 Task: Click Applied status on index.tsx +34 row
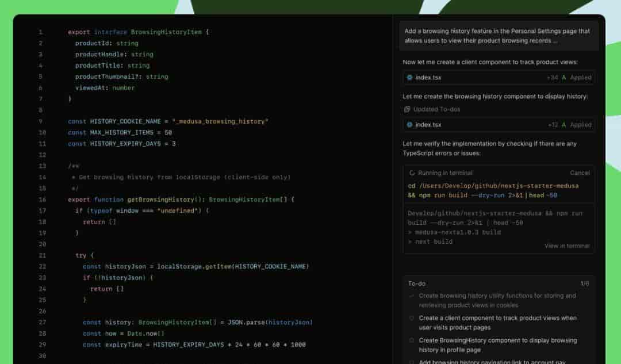tap(581, 78)
